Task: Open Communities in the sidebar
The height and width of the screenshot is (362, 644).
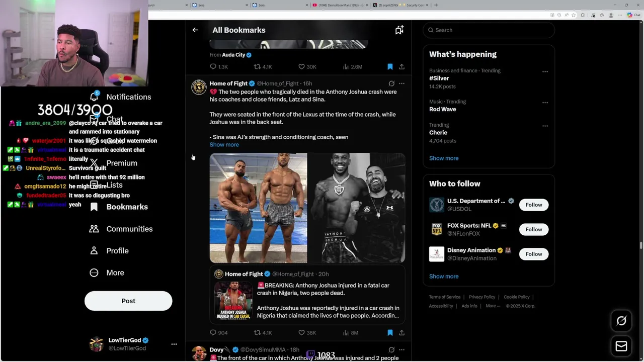Action: [121, 229]
